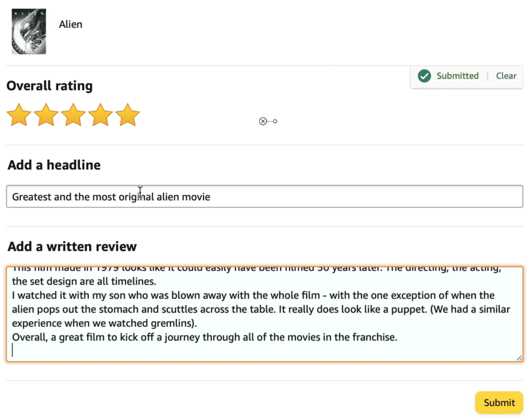Choose the fourth star rating
532x419 pixels.
coord(100,115)
